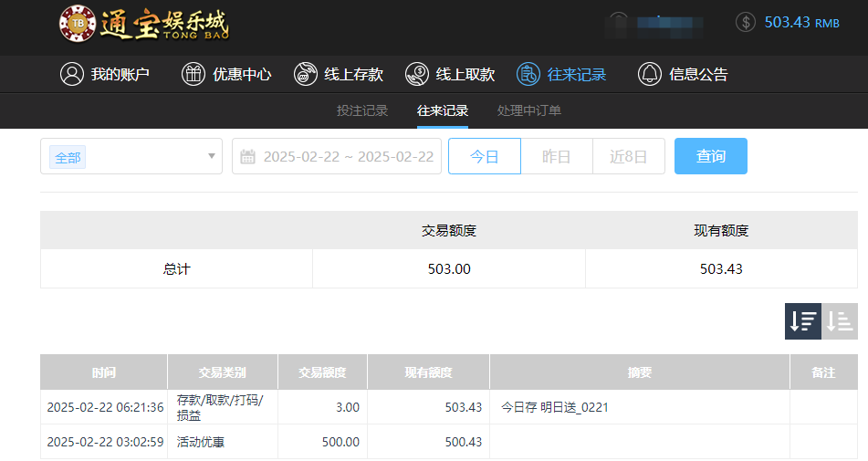Click the 备注 column header
The height and width of the screenshot is (461, 868).
[823, 372]
